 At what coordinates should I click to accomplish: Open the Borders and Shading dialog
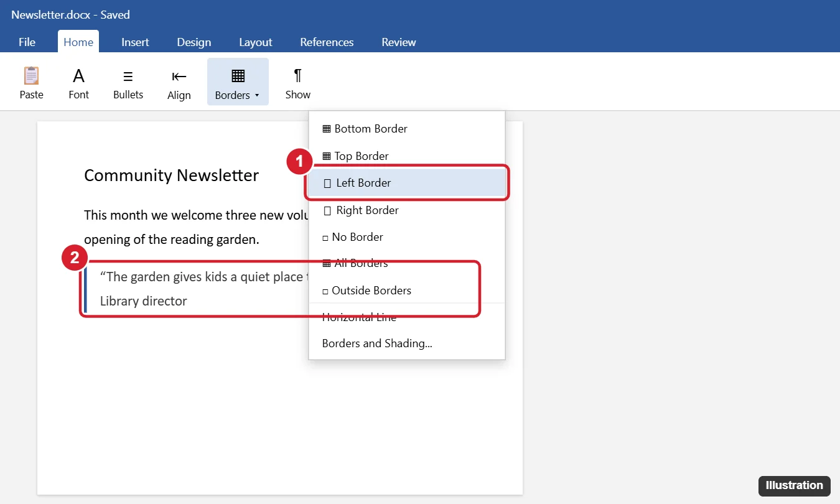(407, 343)
